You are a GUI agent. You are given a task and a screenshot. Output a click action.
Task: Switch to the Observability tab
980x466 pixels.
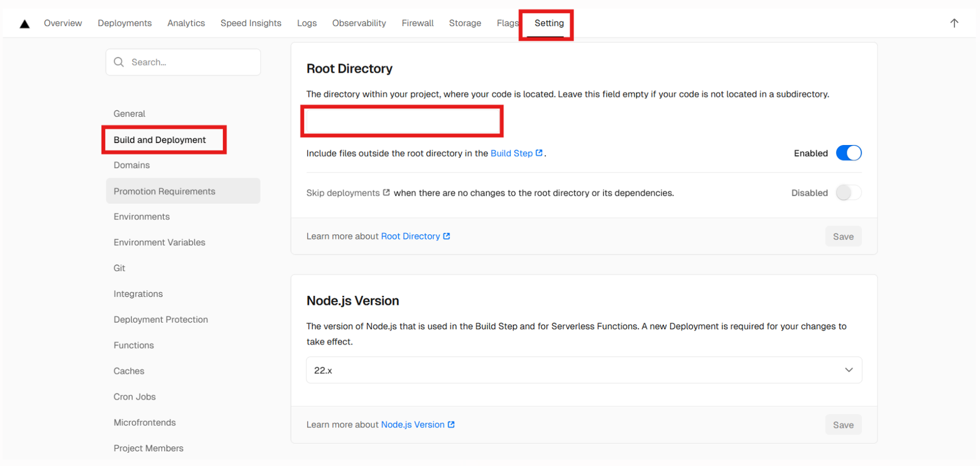[x=359, y=23]
